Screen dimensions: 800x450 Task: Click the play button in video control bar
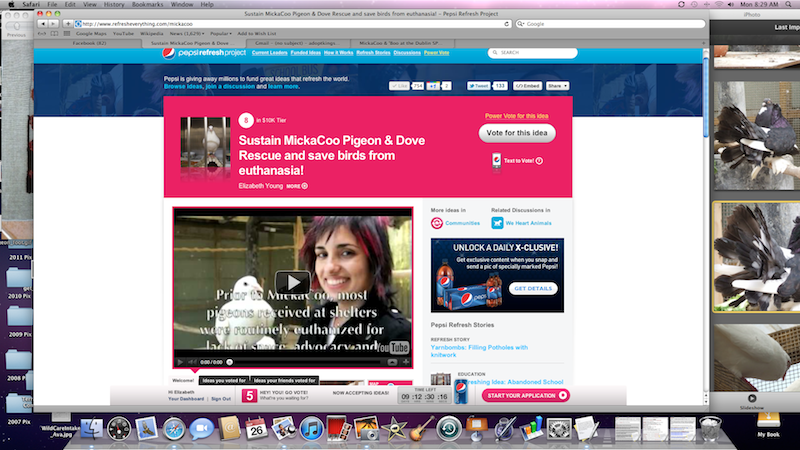click(182, 361)
